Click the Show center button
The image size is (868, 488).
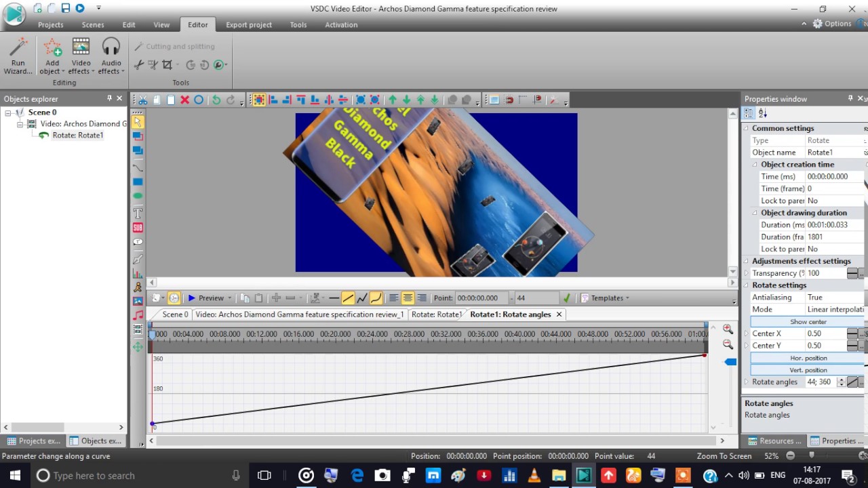point(808,322)
